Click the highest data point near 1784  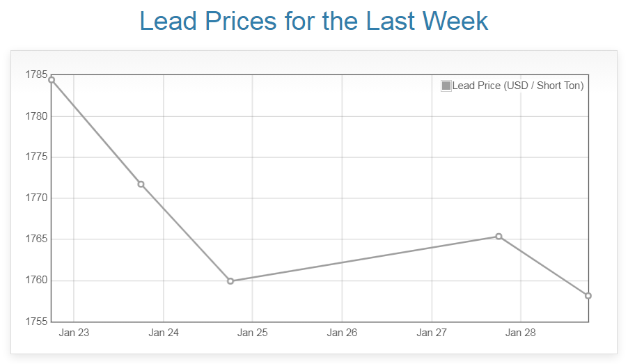(52, 80)
